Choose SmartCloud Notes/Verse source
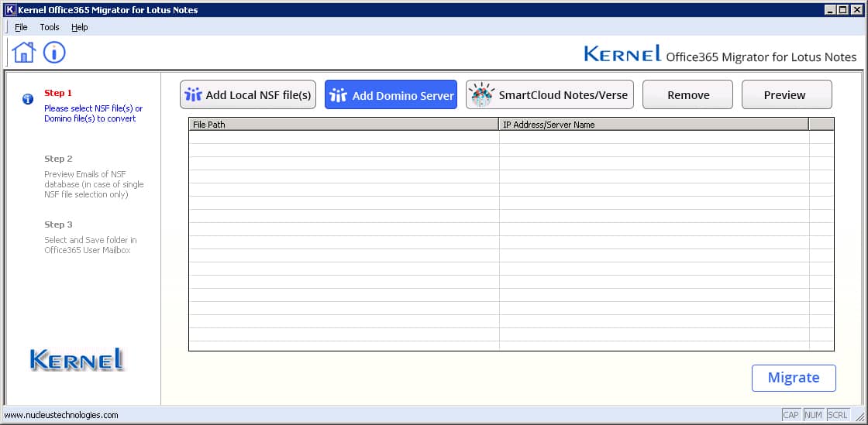Viewport: 868px width, 425px height. coord(550,95)
